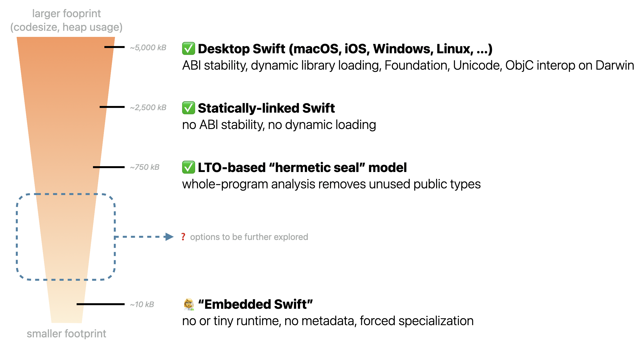The width and height of the screenshot is (644, 349).
Task: Click the scientist emoji beside Embedded Swift
Action: coord(189,304)
